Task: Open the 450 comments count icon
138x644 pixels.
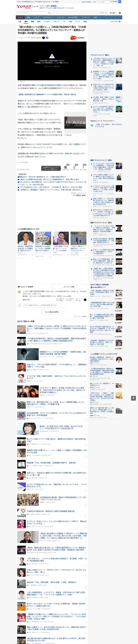Action: click(x=34, y=38)
